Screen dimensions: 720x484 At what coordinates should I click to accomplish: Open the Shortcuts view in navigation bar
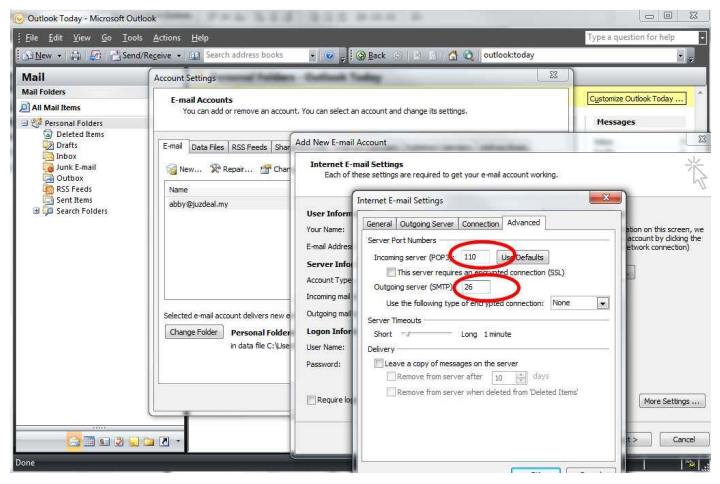pyautogui.click(x=164, y=442)
